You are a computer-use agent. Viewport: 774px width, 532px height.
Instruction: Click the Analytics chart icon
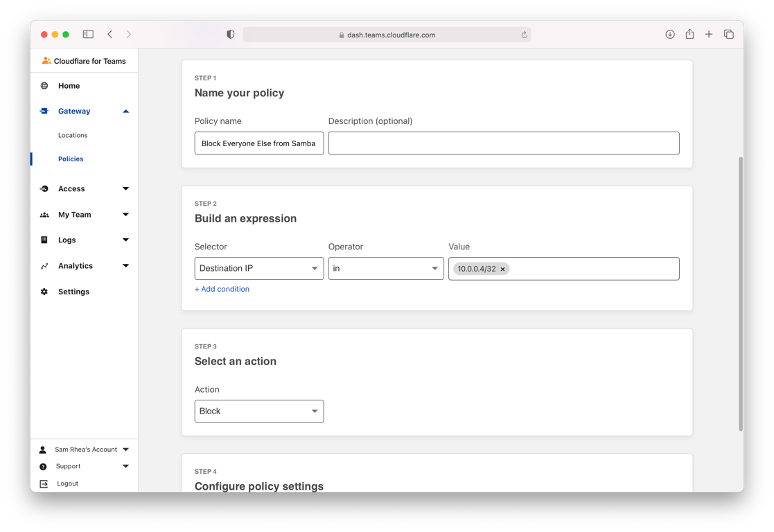tap(44, 266)
